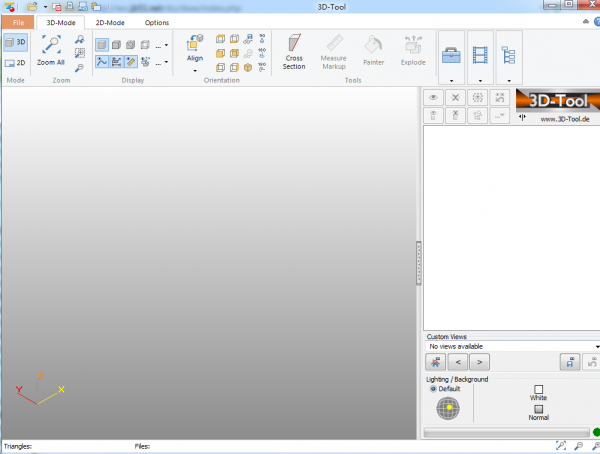Expand the Custom Views dropdown list

point(596,346)
